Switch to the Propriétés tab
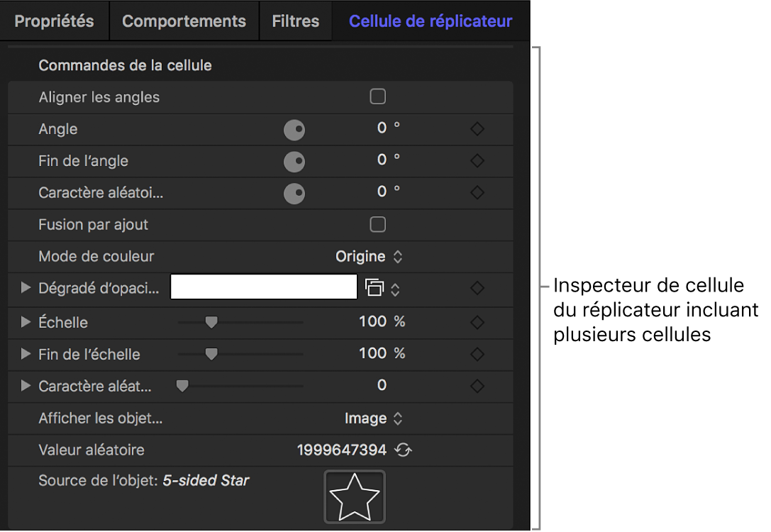 (x=54, y=21)
